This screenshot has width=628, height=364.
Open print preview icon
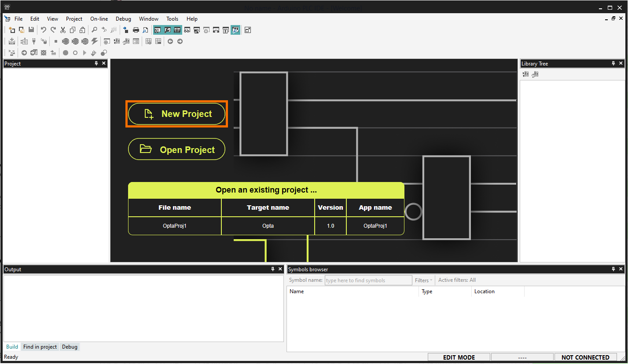tap(145, 30)
